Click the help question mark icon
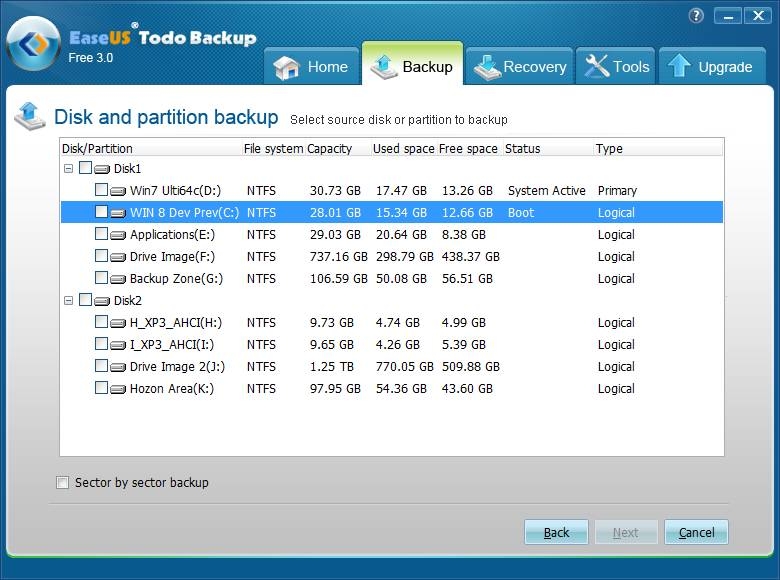The width and height of the screenshot is (780, 580). coord(696,16)
